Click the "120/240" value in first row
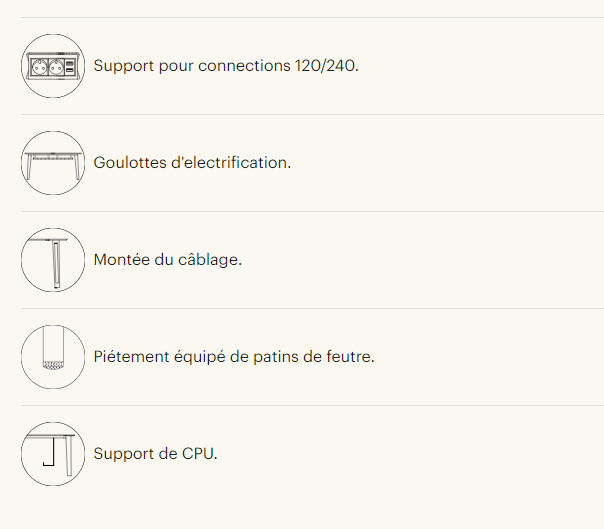The width and height of the screenshot is (604, 529). [x=325, y=66]
